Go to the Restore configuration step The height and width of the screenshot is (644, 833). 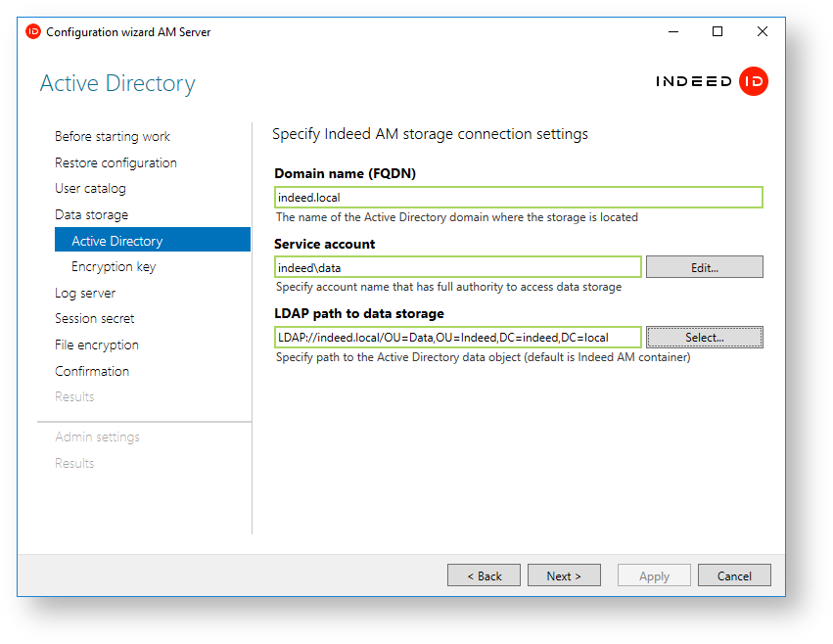click(x=116, y=163)
